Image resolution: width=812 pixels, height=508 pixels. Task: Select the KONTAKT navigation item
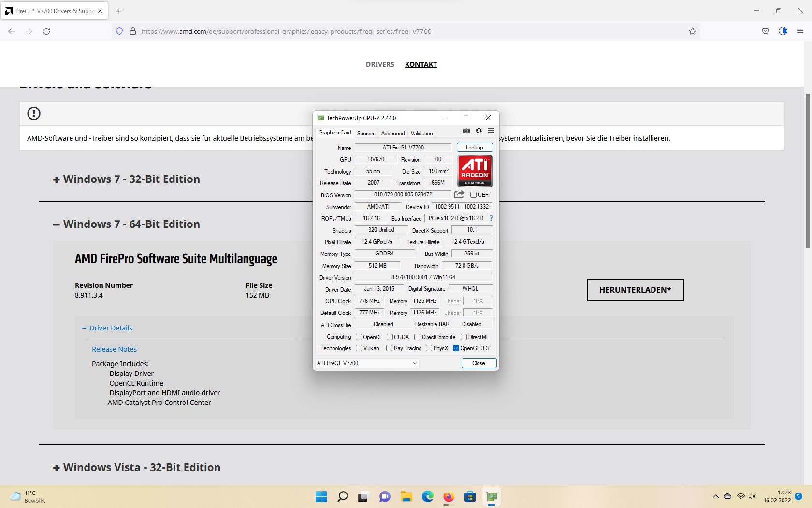421,64
